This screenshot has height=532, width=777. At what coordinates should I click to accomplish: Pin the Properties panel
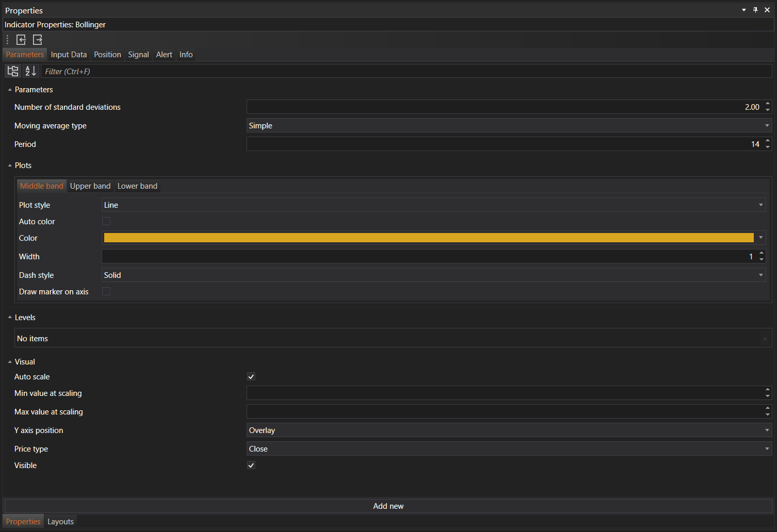[x=755, y=10]
